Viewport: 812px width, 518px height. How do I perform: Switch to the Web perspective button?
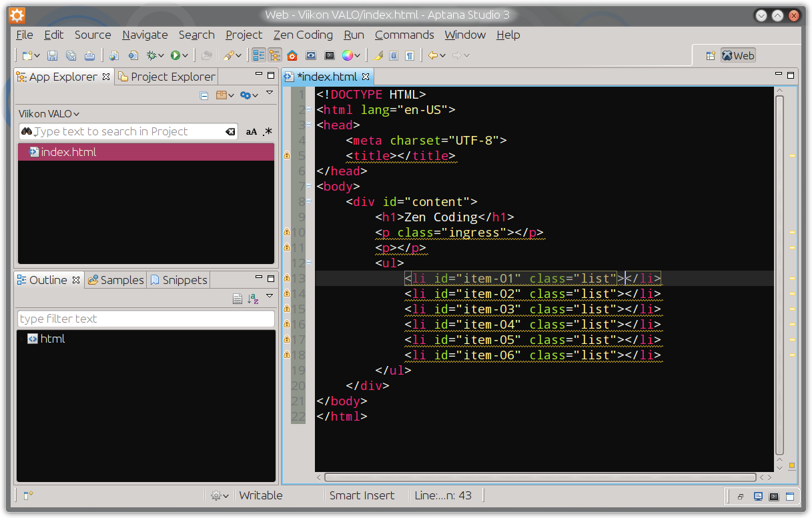point(738,56)
